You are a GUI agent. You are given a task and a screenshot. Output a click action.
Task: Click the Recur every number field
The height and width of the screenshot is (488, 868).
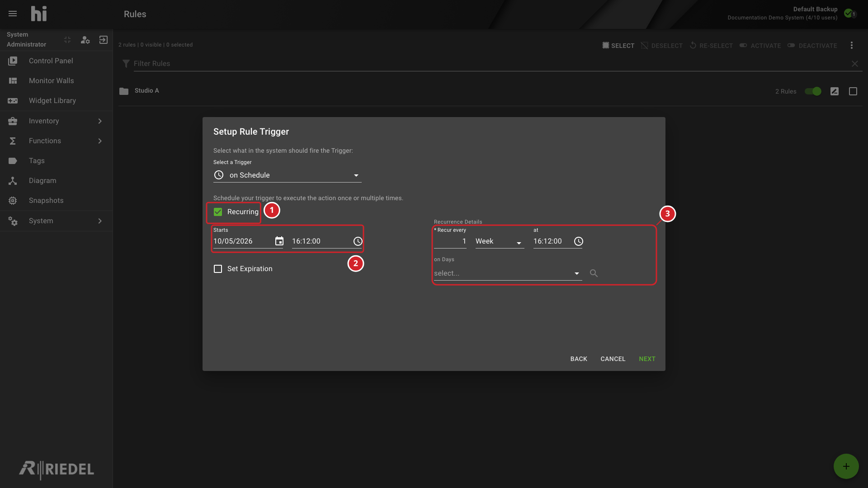450,241
